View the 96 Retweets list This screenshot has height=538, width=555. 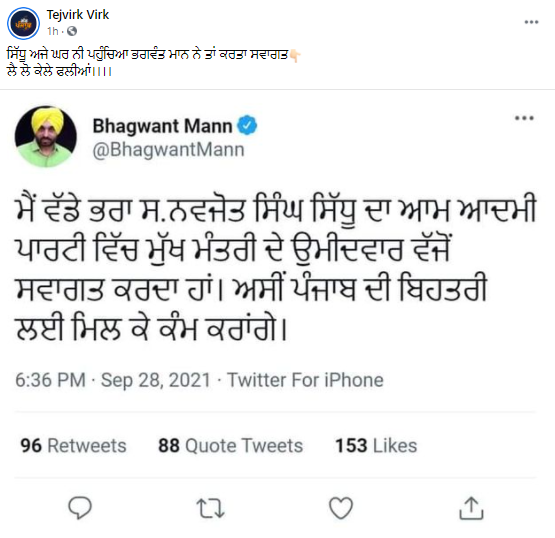point(73,445)
